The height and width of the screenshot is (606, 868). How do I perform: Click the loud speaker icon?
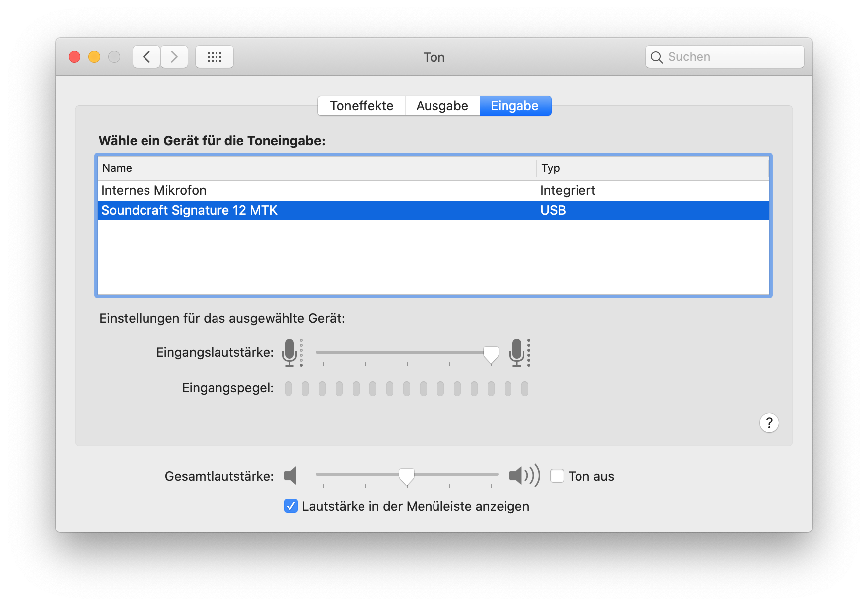click(x=524, y=476)
